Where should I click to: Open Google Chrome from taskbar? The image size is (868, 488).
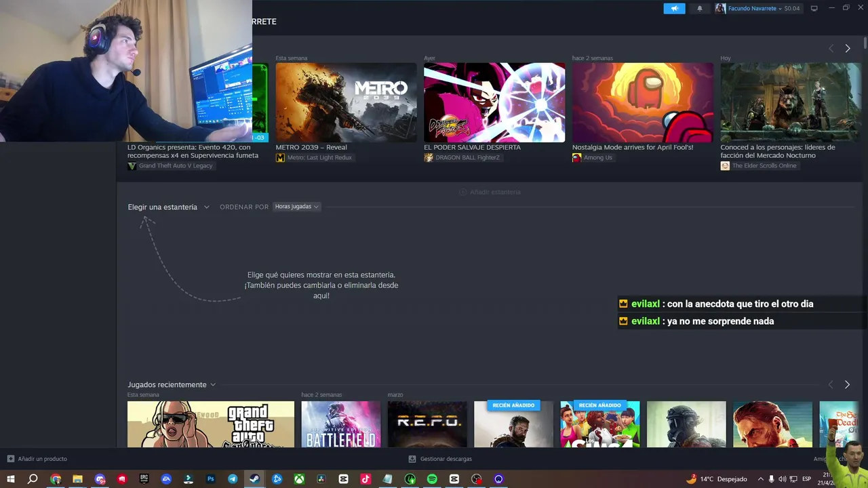coord(56,479)
